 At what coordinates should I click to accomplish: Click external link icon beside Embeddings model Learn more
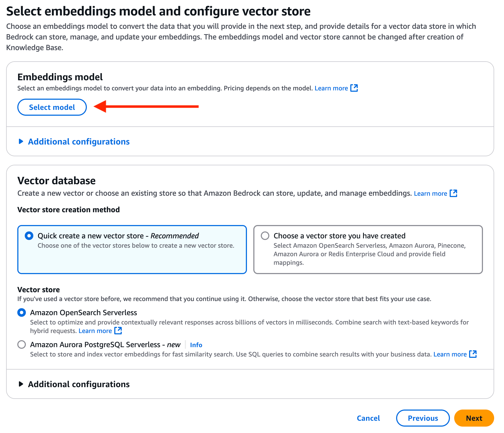click(x=354, y=88)
